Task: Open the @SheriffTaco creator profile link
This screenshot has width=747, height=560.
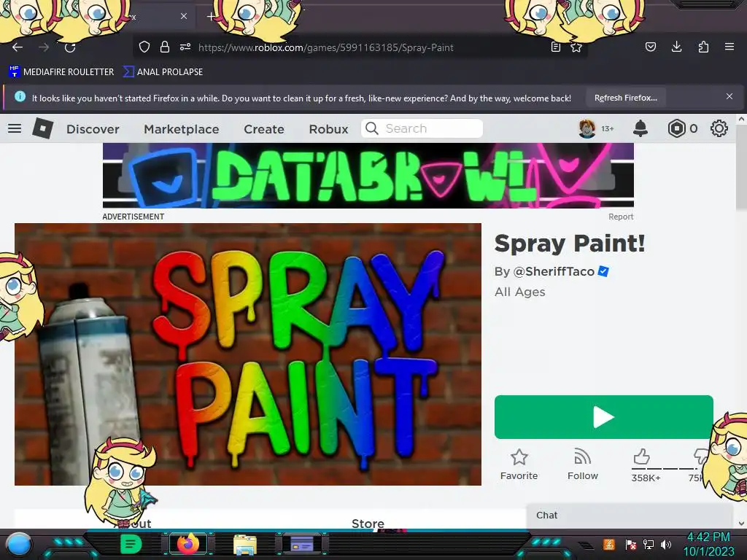Action: (x=554, y=271)
